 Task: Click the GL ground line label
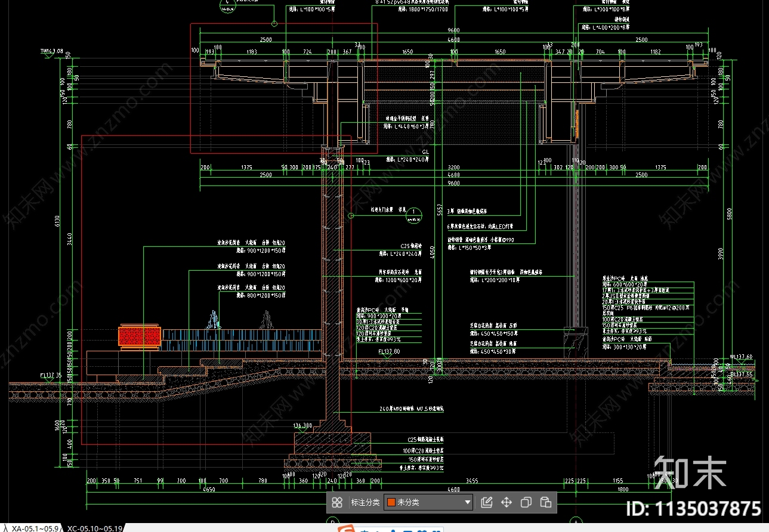pos(425,152)
